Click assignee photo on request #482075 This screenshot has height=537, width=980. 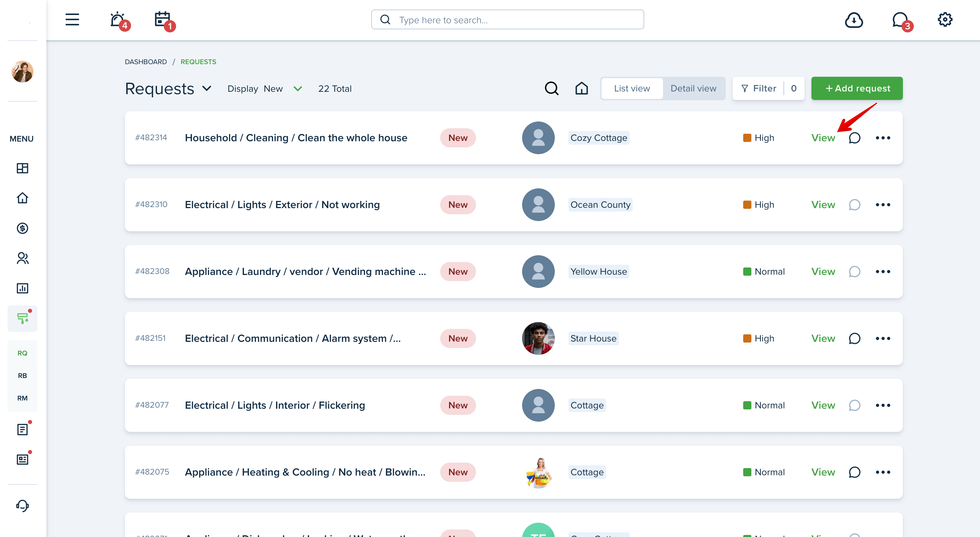538,472
